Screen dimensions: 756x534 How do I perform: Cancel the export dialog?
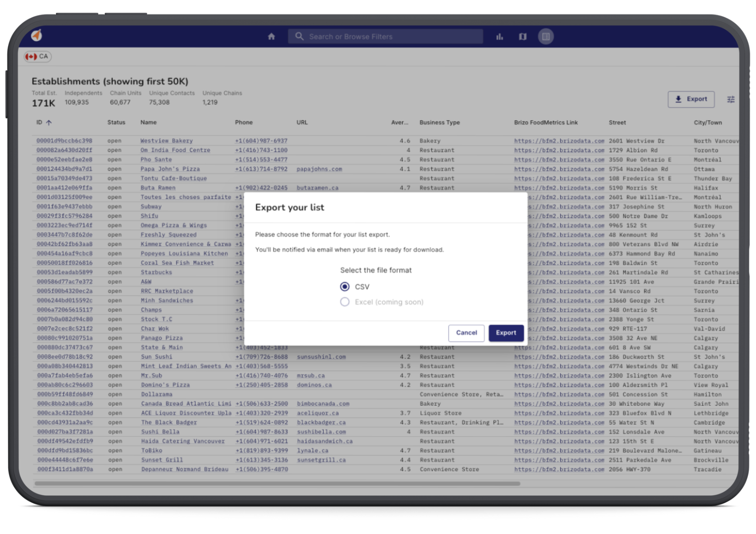(x=466, y=333)
